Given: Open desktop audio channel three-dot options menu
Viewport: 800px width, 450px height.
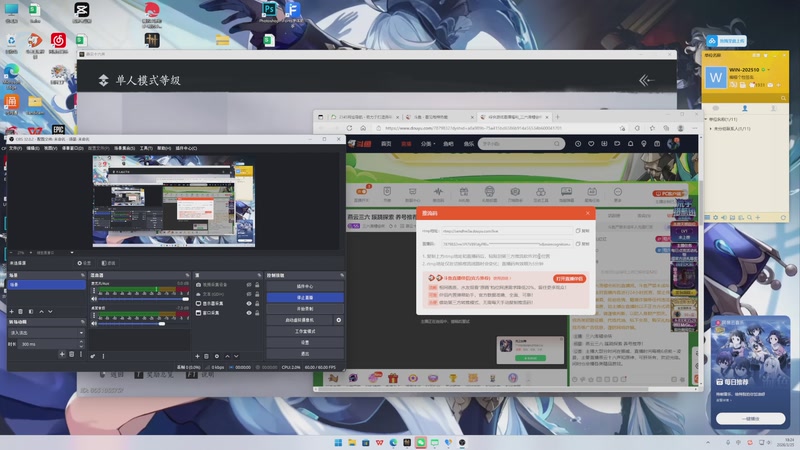Looking at the screenshot, I should point(93,316).
